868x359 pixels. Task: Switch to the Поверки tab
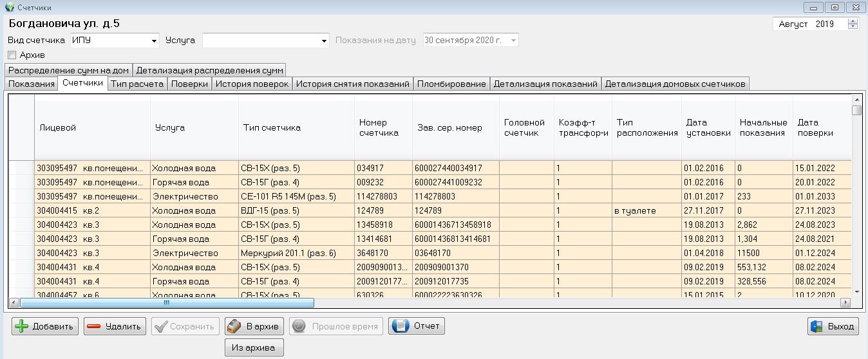tap(189, 84)
